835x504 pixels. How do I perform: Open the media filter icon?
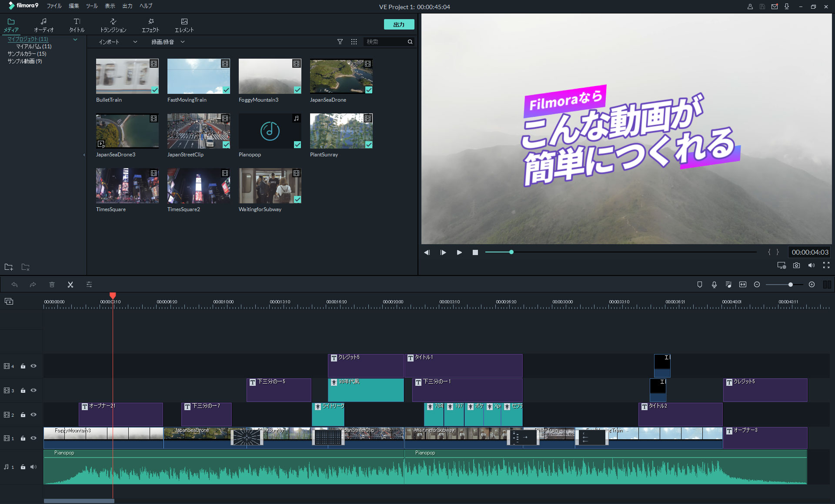[x=340, y=42]
